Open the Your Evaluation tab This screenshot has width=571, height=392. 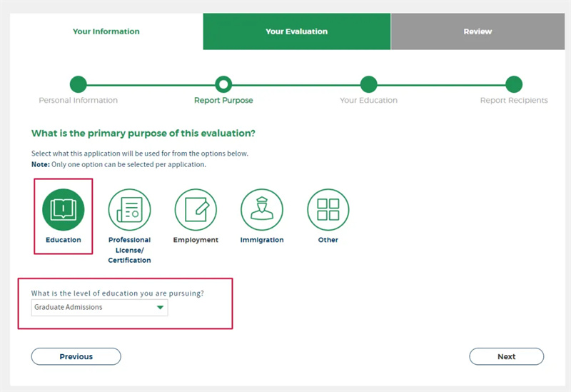point(296,31)
